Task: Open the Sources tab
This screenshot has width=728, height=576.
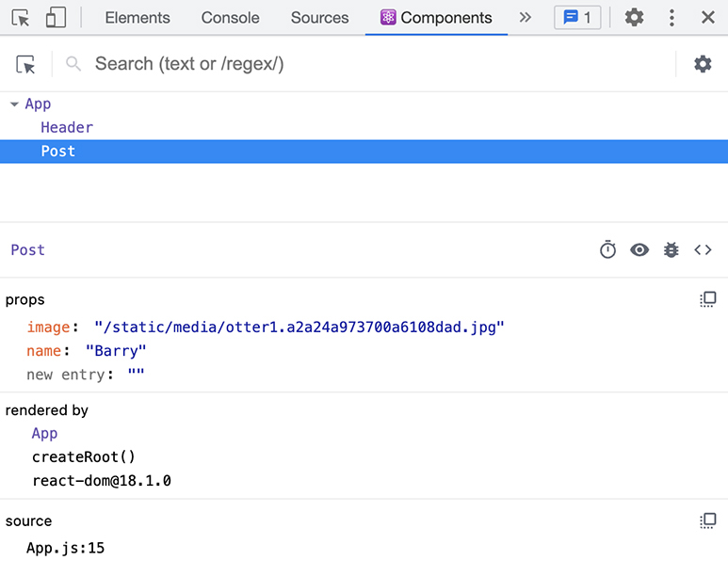Action: coord(319,18)
